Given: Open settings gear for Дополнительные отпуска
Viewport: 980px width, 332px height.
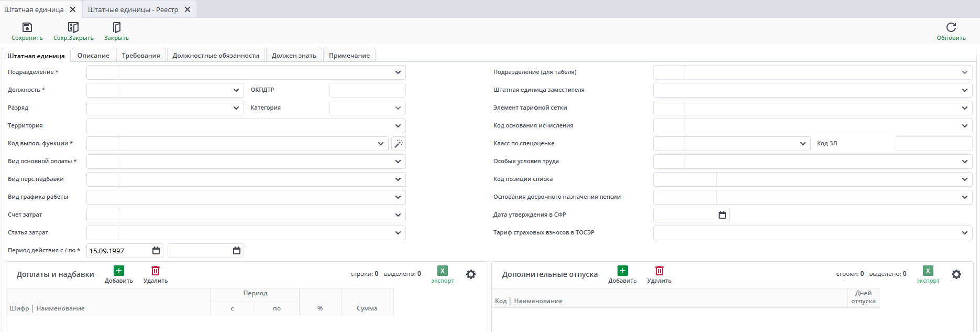Looking at the screenshot, I should point(956,274).
